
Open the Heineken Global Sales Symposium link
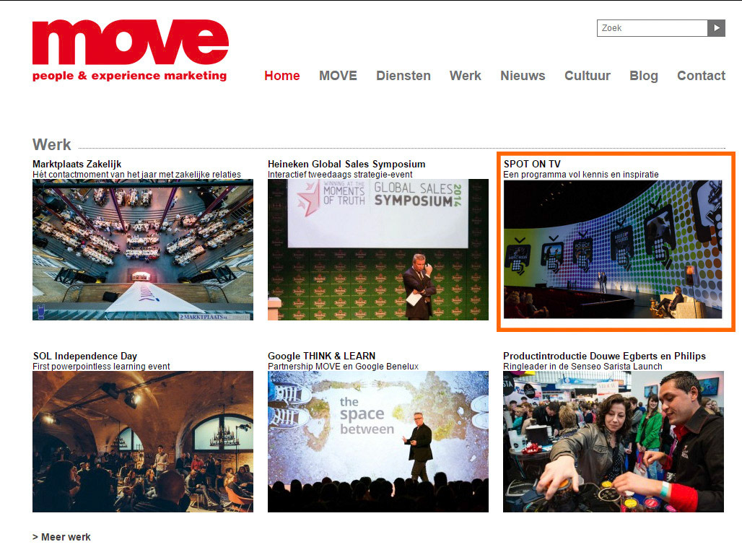click(346, 164)
